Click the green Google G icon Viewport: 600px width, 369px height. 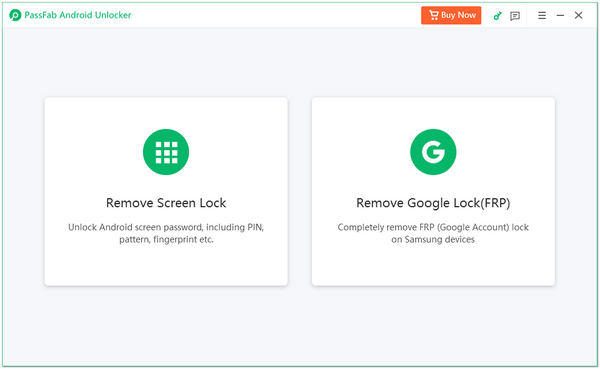pyautogui.click(x=433, y=152)
